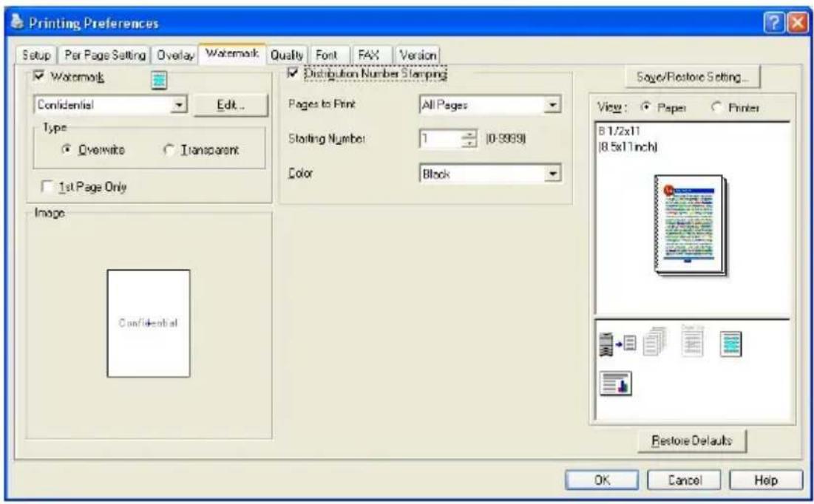Switch to the Per Page Setting tab
814x504 pixels.
coord(104,55)
